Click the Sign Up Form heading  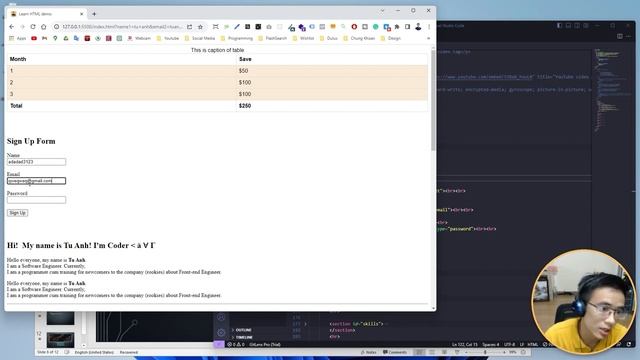point(31,141)
